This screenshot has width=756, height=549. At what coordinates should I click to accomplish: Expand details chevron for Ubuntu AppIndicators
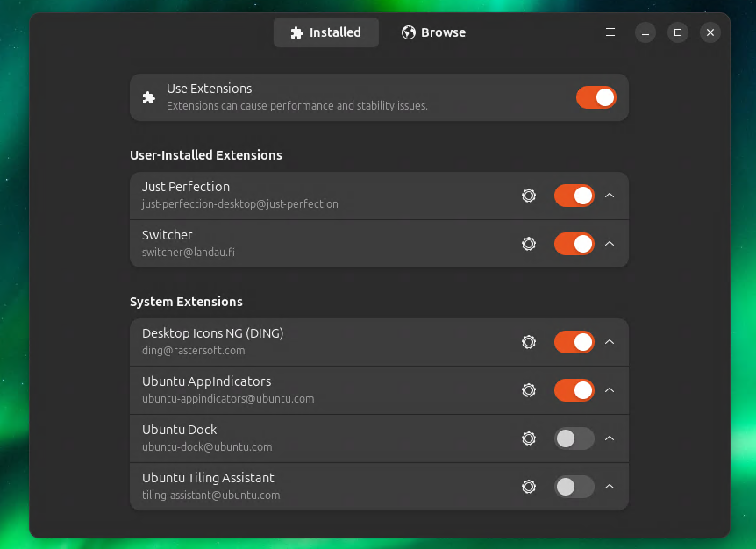coord(610,390)
